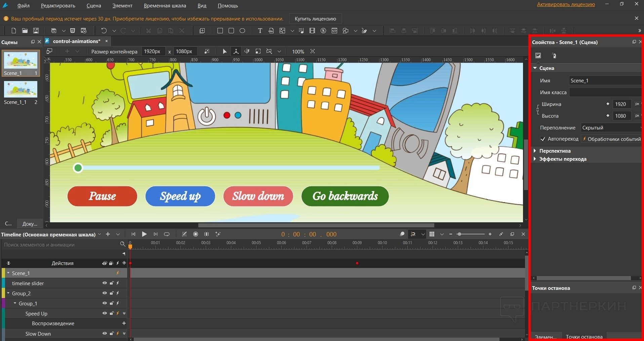The height and width of the screenshot is (341, 644).
Task: Open the Переполнение dropdown
Action: click(611, 128)
